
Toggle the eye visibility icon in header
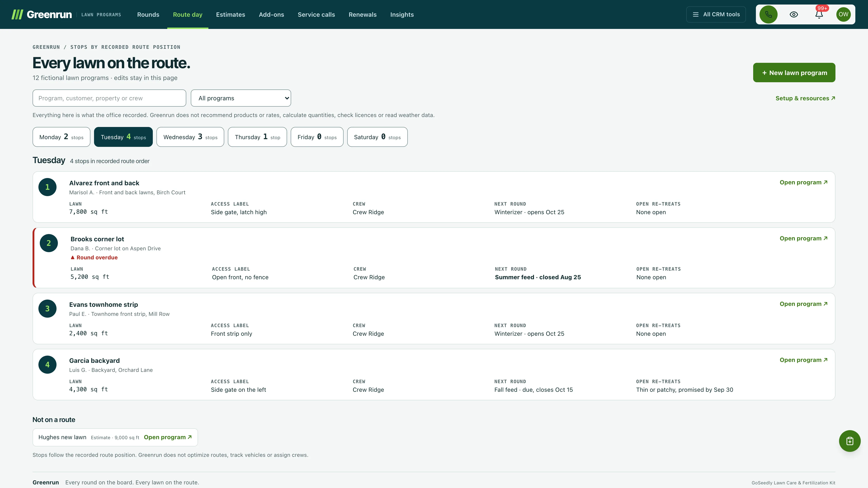794,14
